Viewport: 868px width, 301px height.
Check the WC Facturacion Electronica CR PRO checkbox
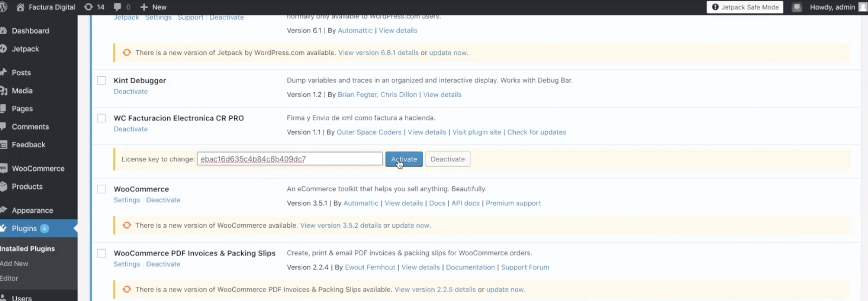[x=101, y=118]
